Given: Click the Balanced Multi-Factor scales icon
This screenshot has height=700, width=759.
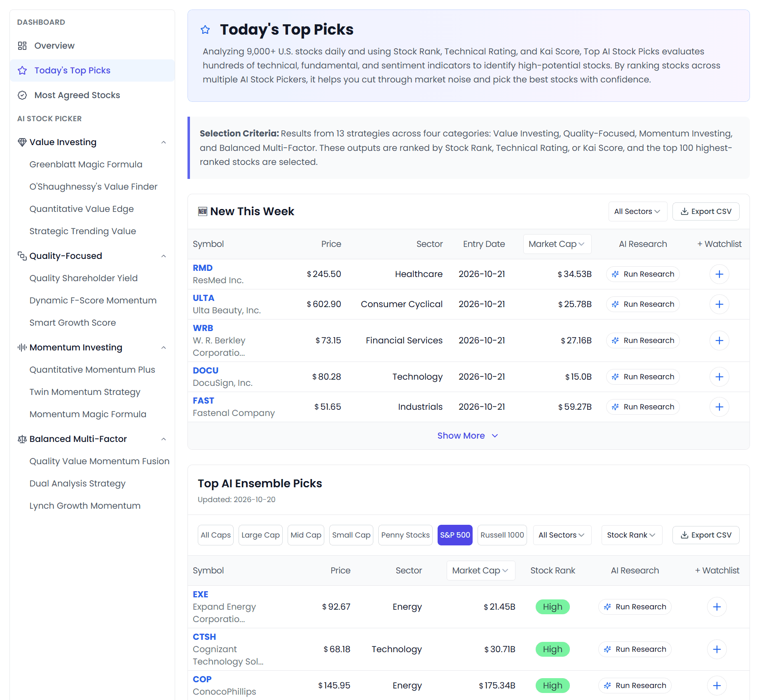Looking at the screenshot, I should 22,439.
